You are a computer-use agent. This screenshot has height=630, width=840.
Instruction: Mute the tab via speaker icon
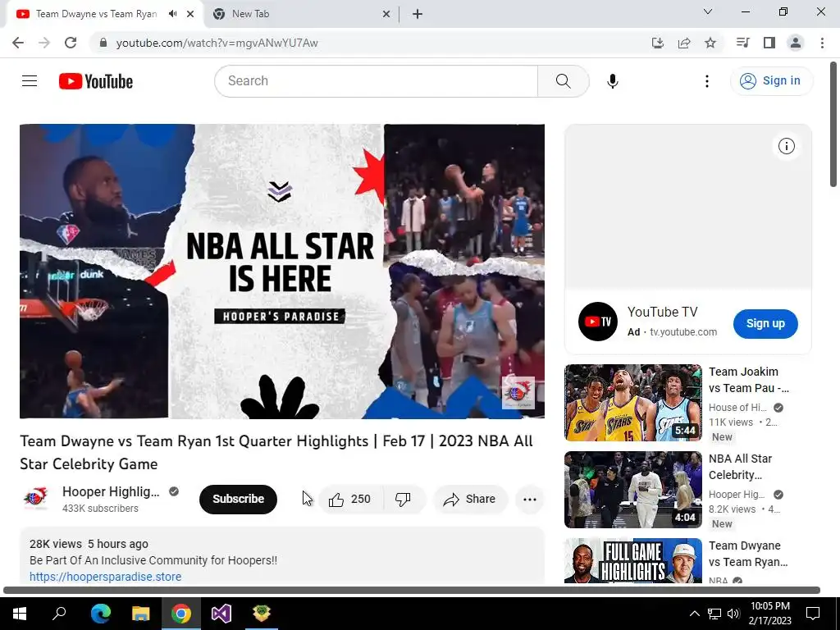[x=172, y=14]
